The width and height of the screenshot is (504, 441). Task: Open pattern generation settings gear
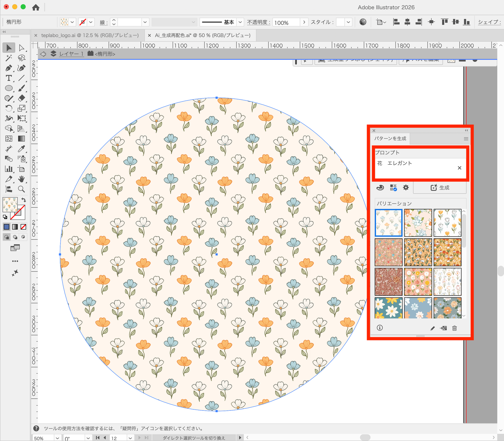click(x=406, y=188)
